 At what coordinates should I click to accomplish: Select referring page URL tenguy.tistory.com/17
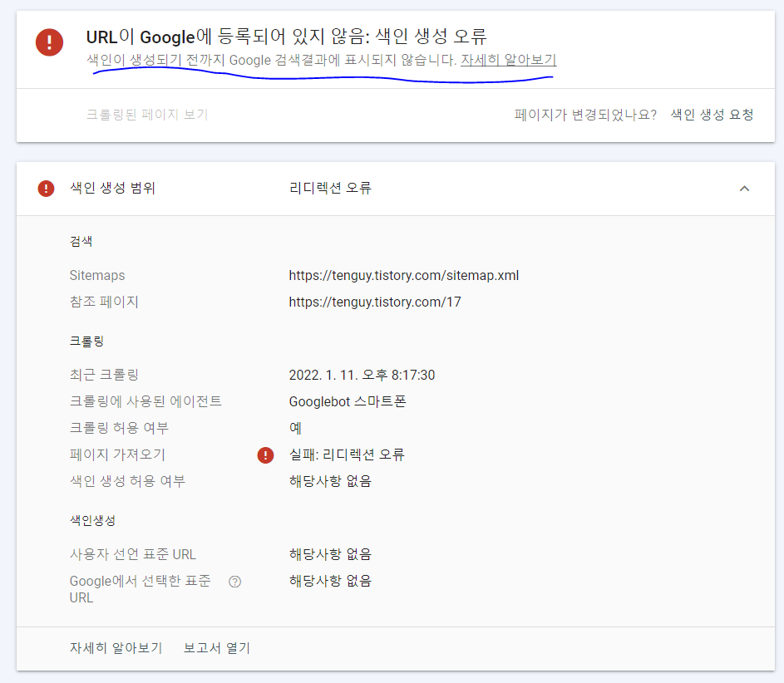click(375, 302)
